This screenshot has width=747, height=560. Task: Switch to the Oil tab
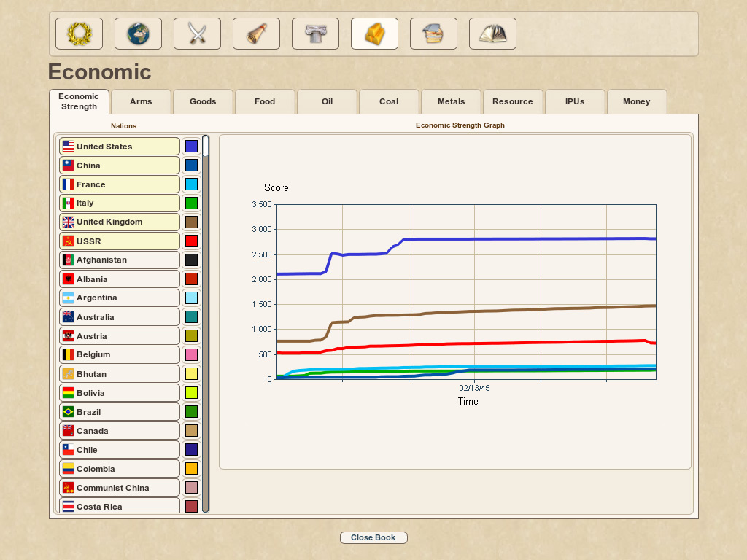(327, 102)
